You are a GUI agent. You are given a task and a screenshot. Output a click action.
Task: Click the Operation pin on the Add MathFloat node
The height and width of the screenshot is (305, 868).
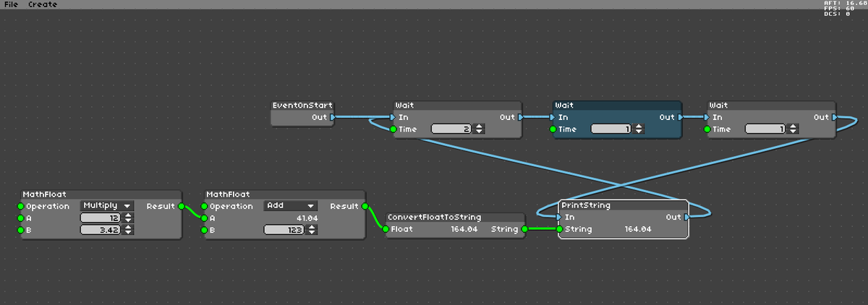pyautogui.click(x=204, y=206)
